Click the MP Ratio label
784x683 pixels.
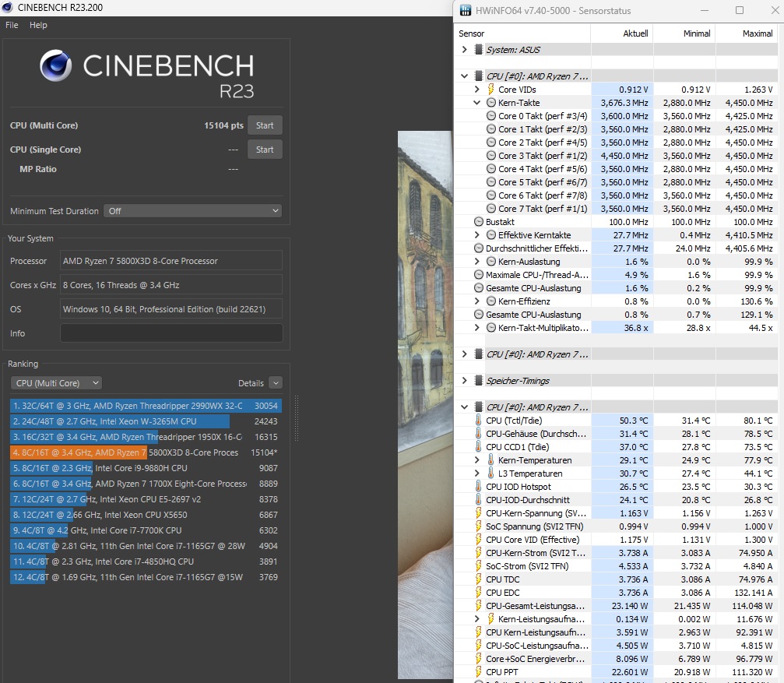pos(38,169)
